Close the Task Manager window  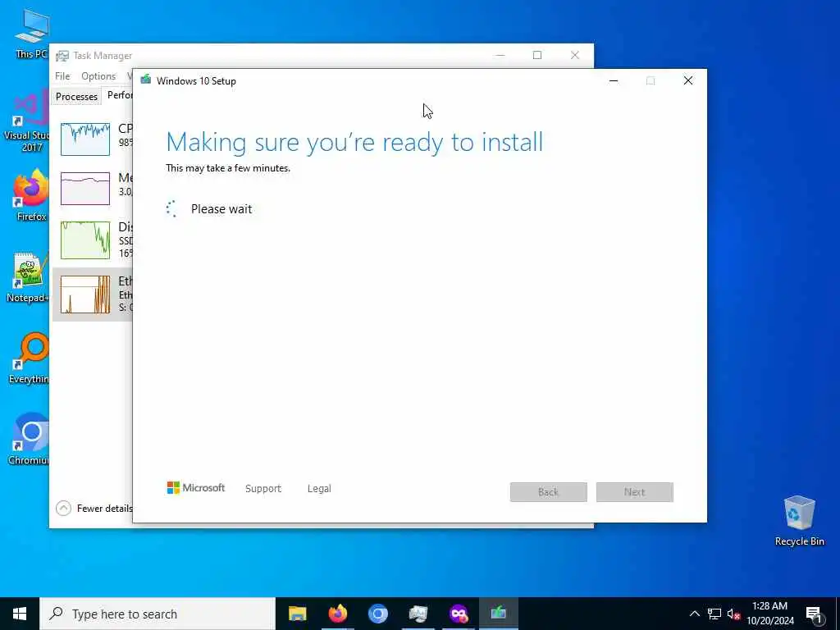(575, 55)
